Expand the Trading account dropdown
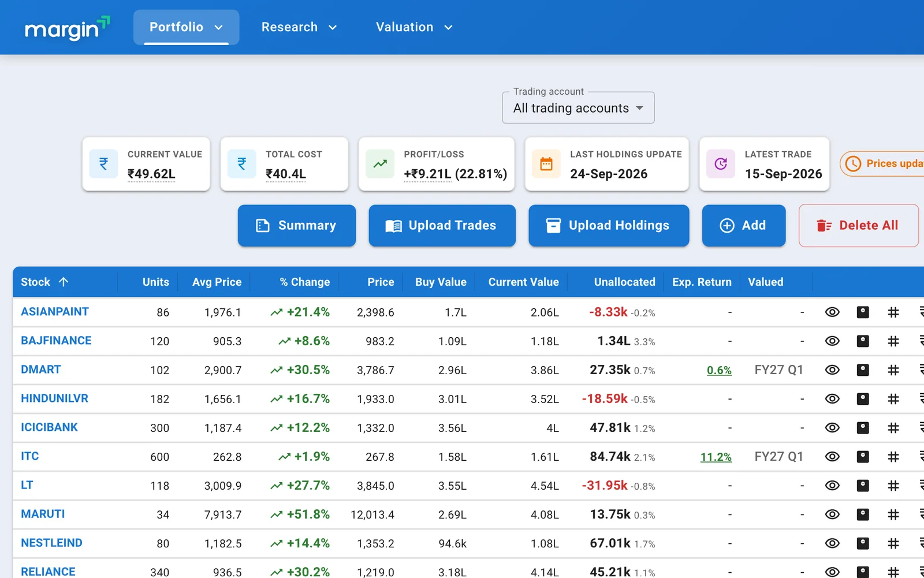Viewport: 924px width, 578px height. [x=578, y=108]
